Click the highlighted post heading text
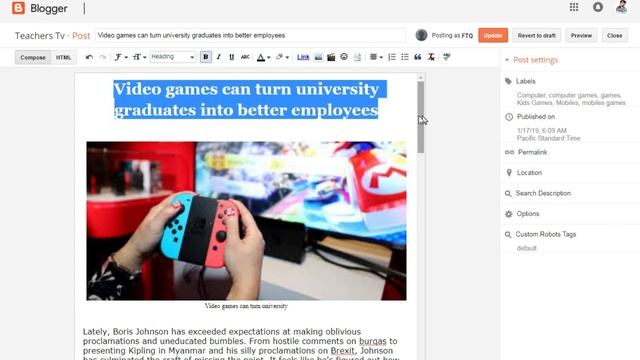This screenshot has height=360, width=640. [246, 100]
